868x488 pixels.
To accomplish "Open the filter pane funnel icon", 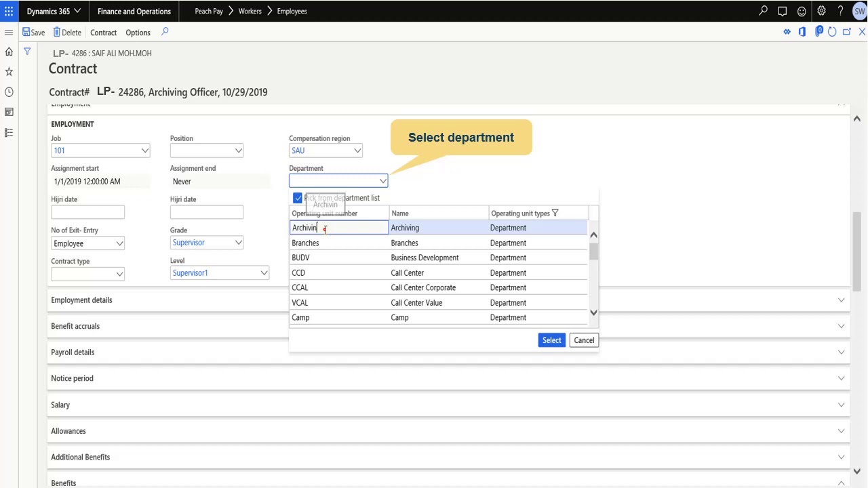I will 27,52.
